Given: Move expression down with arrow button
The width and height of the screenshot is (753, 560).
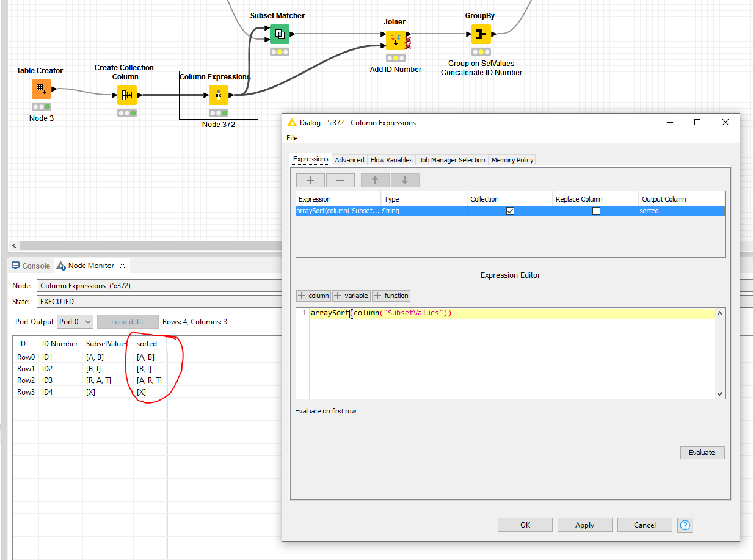Looking at the screenshot, I should [x=405, y=180].
